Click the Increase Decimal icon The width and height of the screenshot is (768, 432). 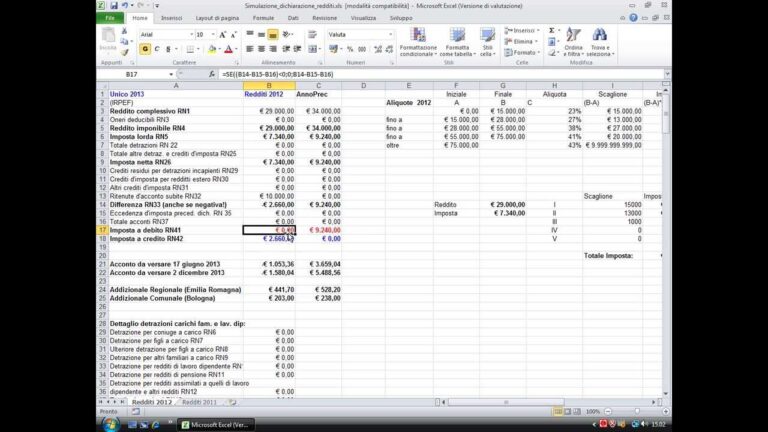[378, 49]
